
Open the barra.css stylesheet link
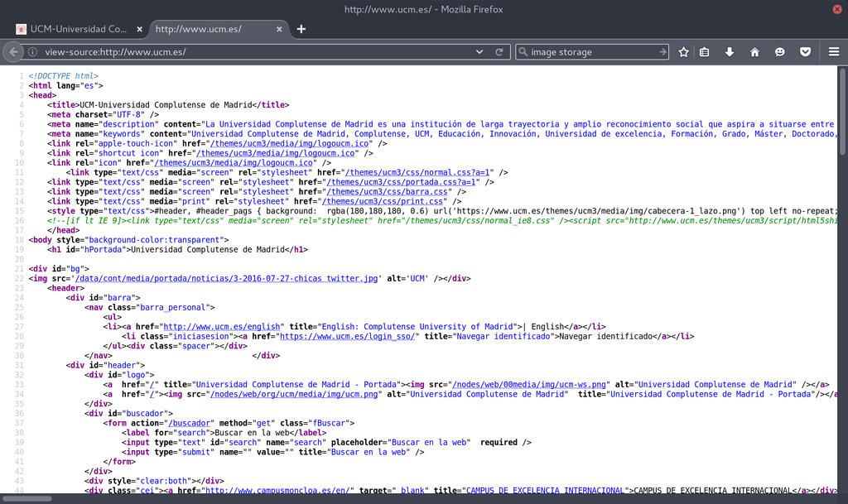387,192
